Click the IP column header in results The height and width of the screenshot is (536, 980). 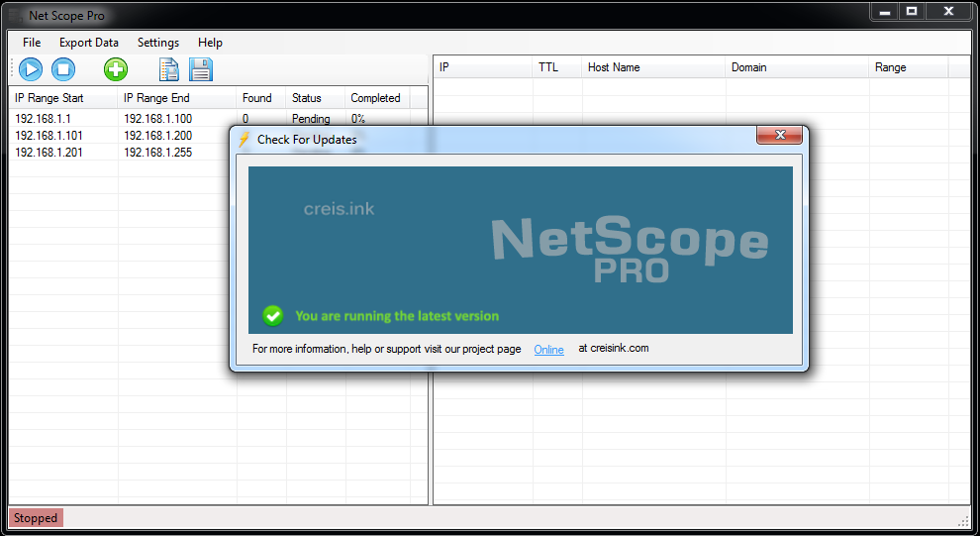483,67
